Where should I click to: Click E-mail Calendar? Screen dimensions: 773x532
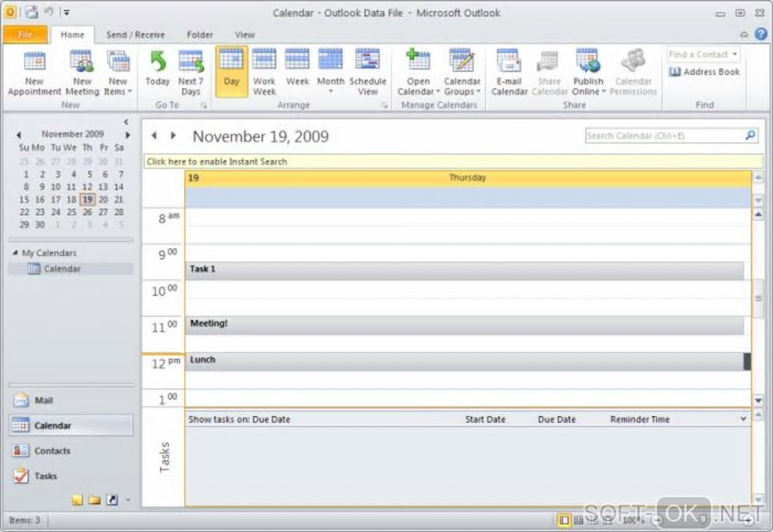tap(509, 73)
